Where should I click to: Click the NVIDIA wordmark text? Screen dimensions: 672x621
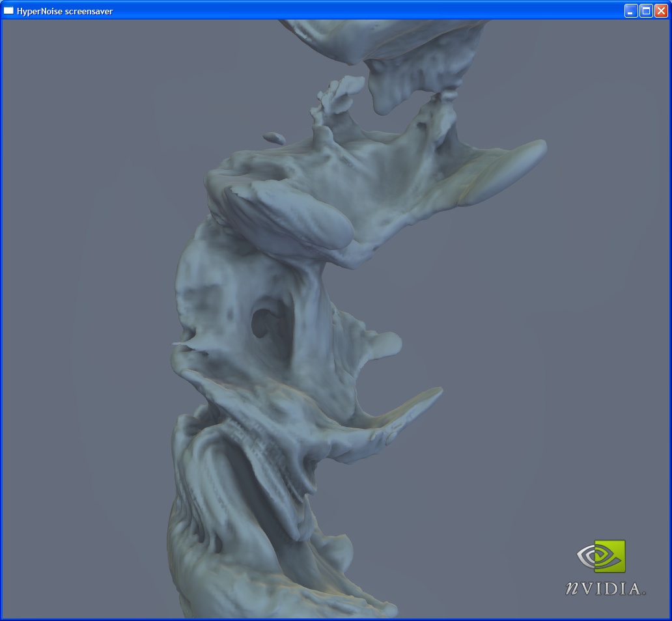(605, 588)
